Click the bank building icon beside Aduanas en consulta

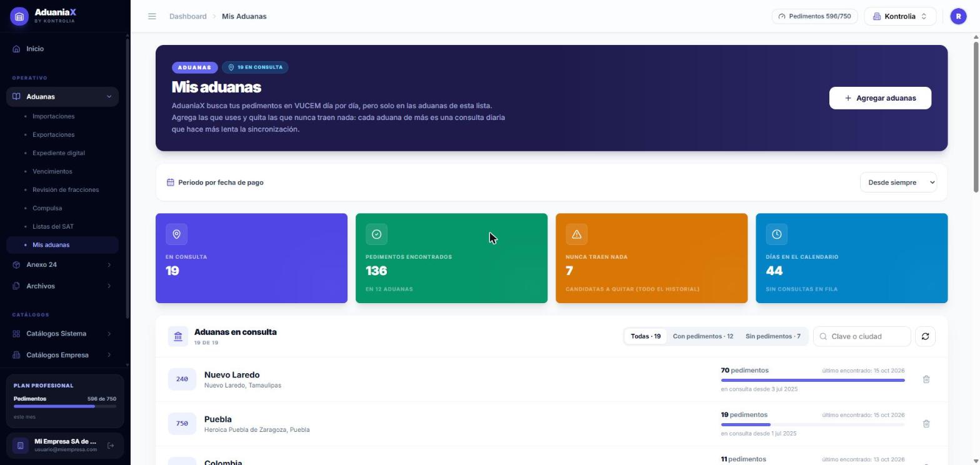tap(177, 336)
